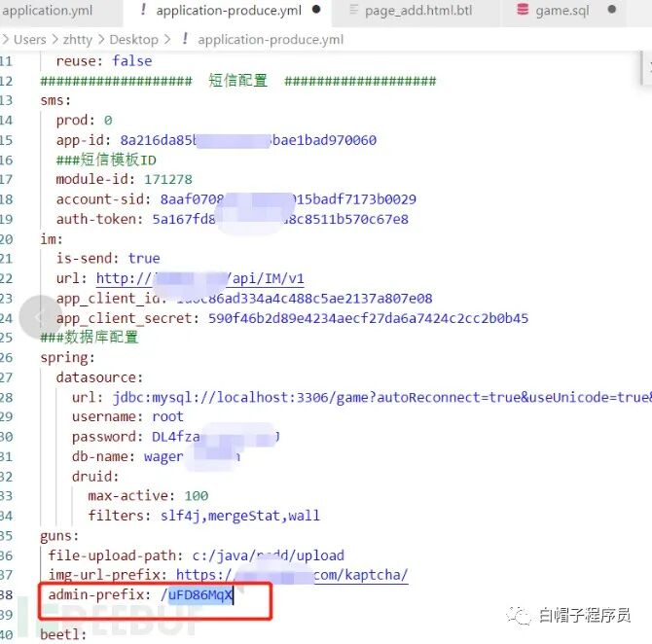Click the 'reuse: false' line
652x644 pixels.
104,61
